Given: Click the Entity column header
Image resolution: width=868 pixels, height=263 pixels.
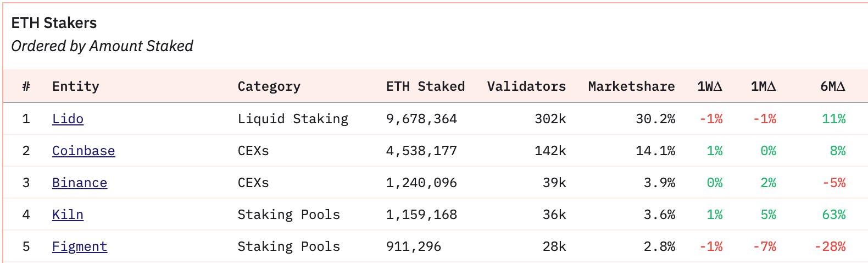Looking at the screenshot, I should [x=76, y=86].
